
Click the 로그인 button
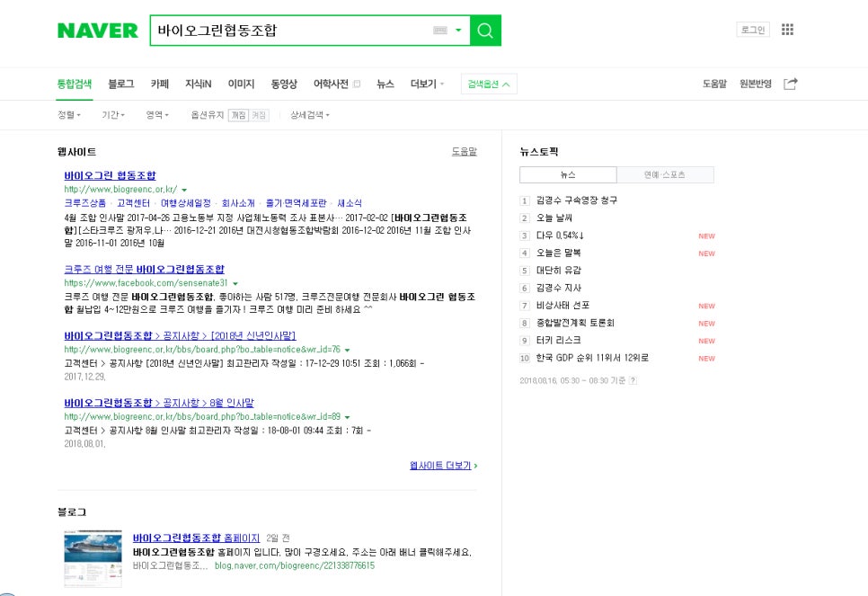753,30
